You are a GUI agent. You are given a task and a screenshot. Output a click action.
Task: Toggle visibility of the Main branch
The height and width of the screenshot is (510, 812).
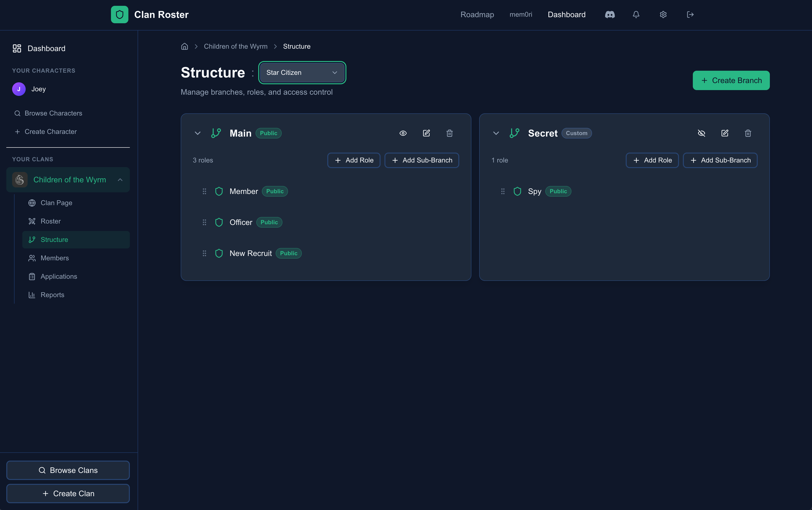(x=403, y=133)
